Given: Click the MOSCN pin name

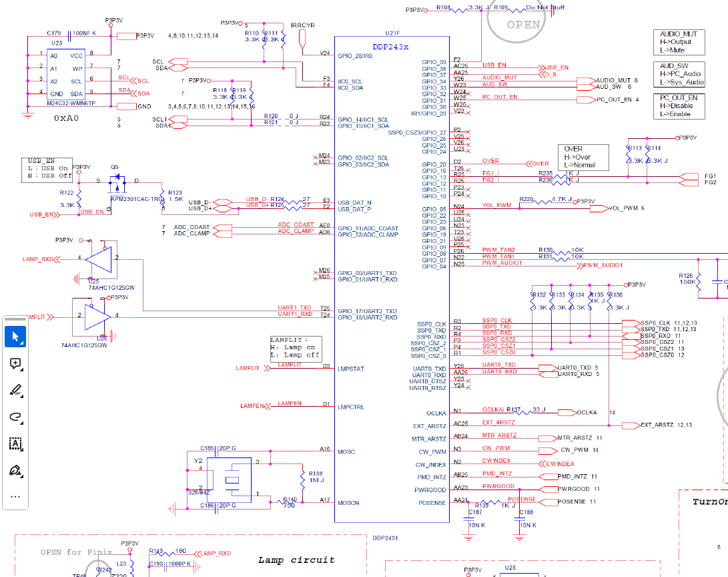Looking at the screenshot, I should [x=348, y=503].
